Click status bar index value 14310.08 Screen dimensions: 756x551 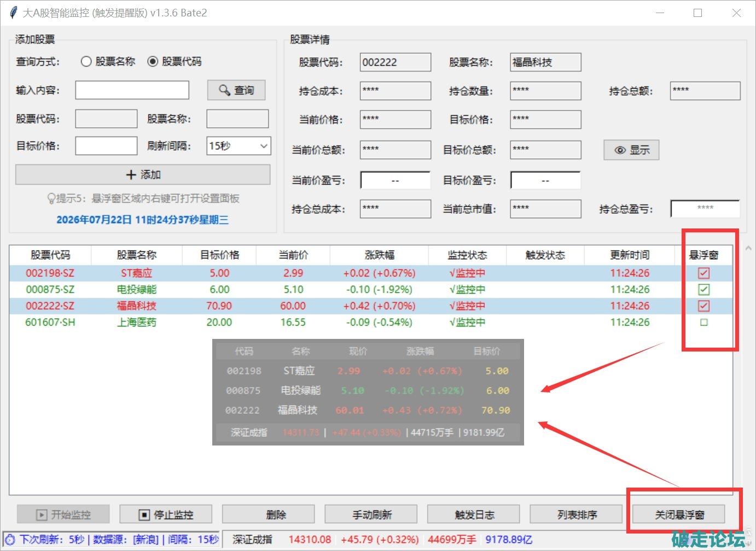coord(310,540)
